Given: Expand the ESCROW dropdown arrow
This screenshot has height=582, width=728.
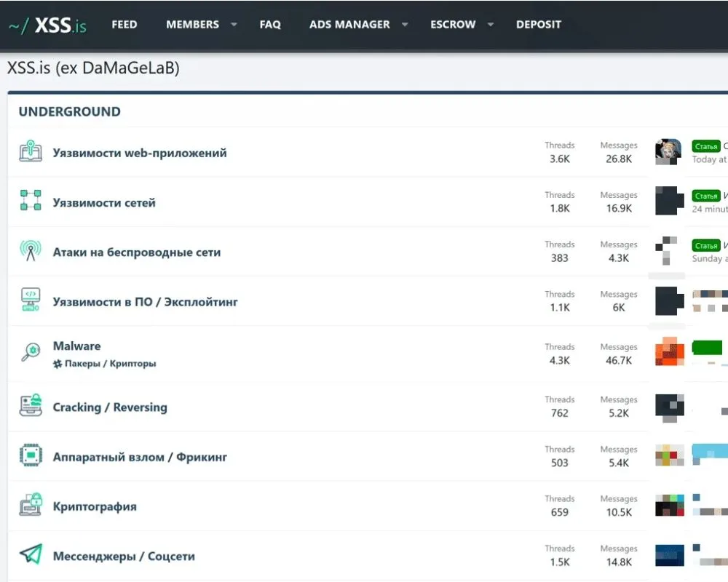Looking at the screenshot, I should [x=491, y=25].
